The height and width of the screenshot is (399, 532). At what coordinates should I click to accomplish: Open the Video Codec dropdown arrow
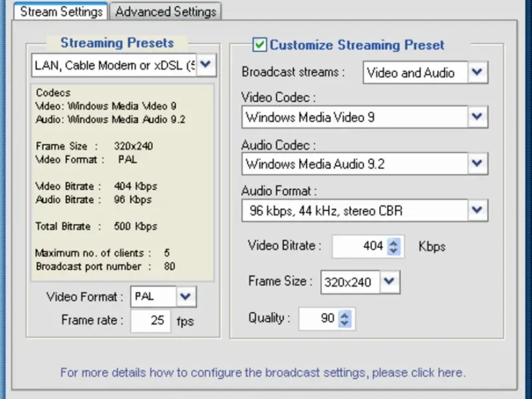pos(477,118)
